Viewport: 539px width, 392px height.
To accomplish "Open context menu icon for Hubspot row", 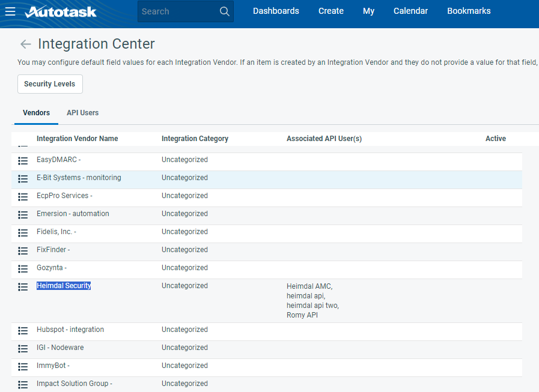I will coord(23,331).
